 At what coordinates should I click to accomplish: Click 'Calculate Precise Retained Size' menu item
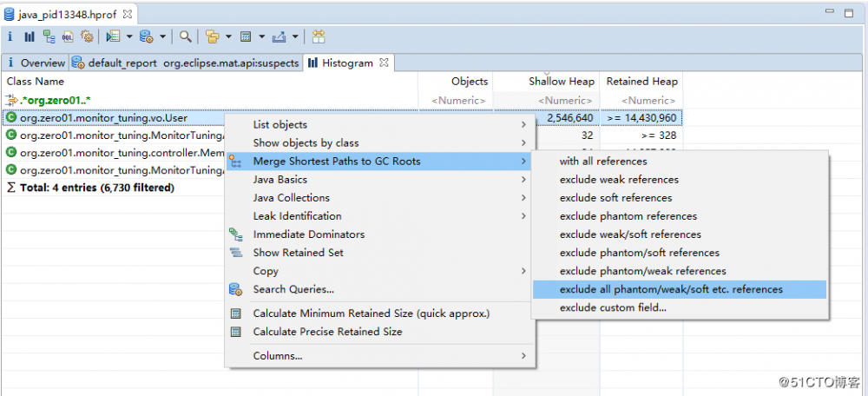pos(327,332)
